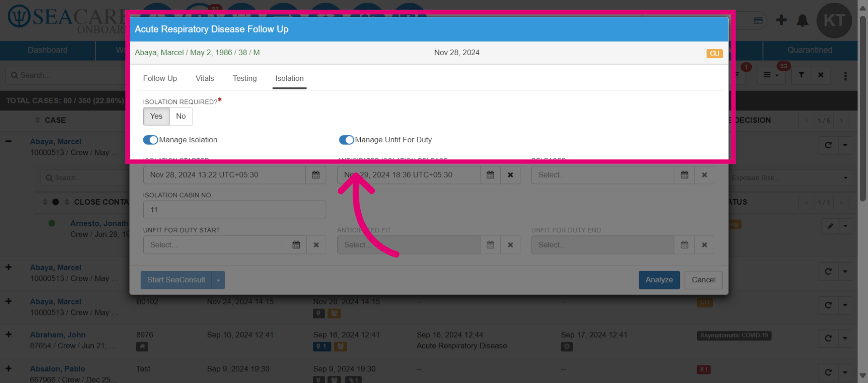The image size is (868, 383).
Task: Switch to the Follow Up tab
Action: 160,79
